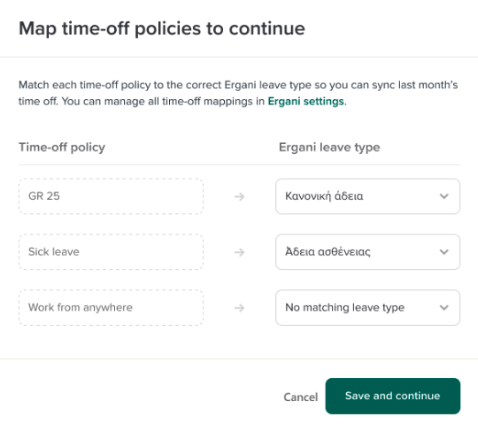Screen dimensions: 478x432
Task: Click the arrow icon next to GR 25
Action: pyautogui.click(x=239, y=197)
